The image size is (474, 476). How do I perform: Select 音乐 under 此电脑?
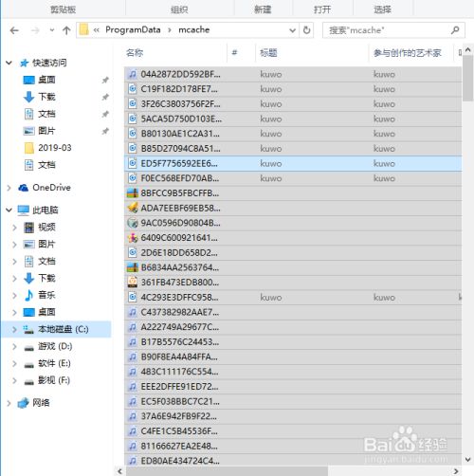coord(46,295)
